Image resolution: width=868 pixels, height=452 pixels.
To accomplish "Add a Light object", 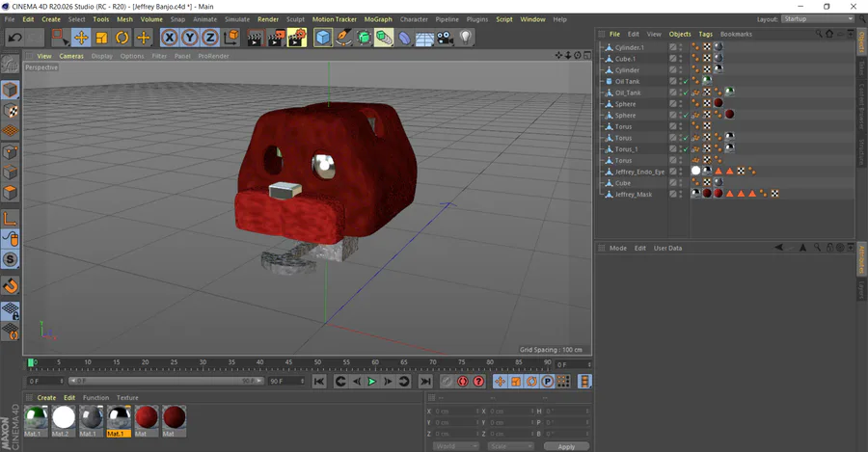I will [x=466, y=38].
